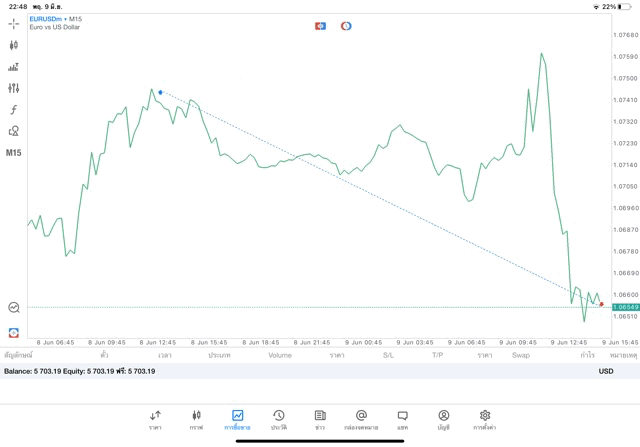Viewport: 640px width, 447px height.
Task: Click the circular red-blue icon above chart
Action: pyautogui.click(x=346, y=26)
